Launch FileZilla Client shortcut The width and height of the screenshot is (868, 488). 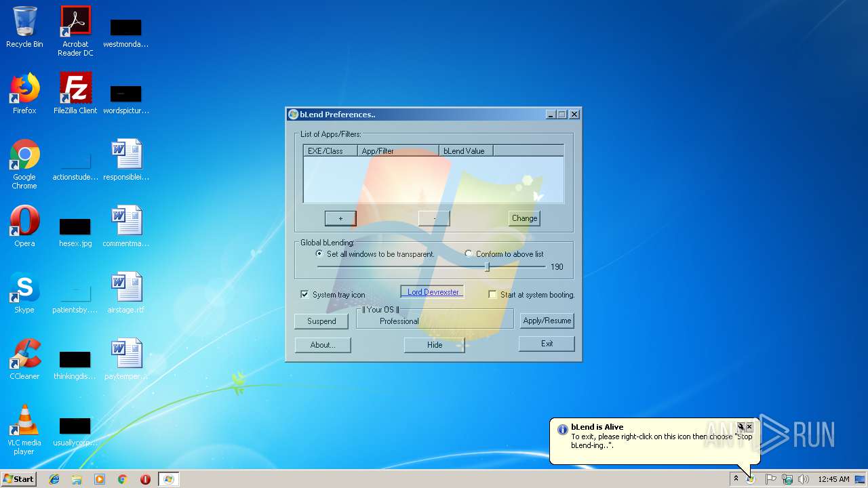pyautogui.click(x=75, y=94)
